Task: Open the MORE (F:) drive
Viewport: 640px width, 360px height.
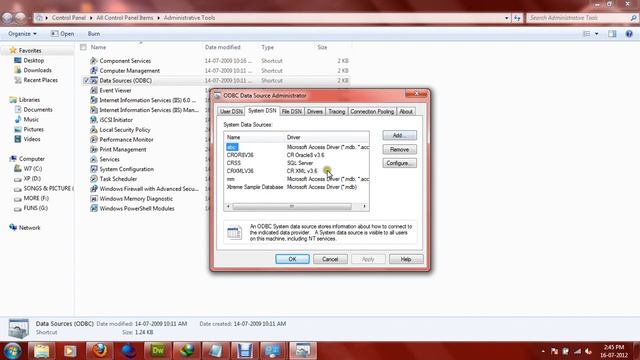Action: (x=36, y=198)
